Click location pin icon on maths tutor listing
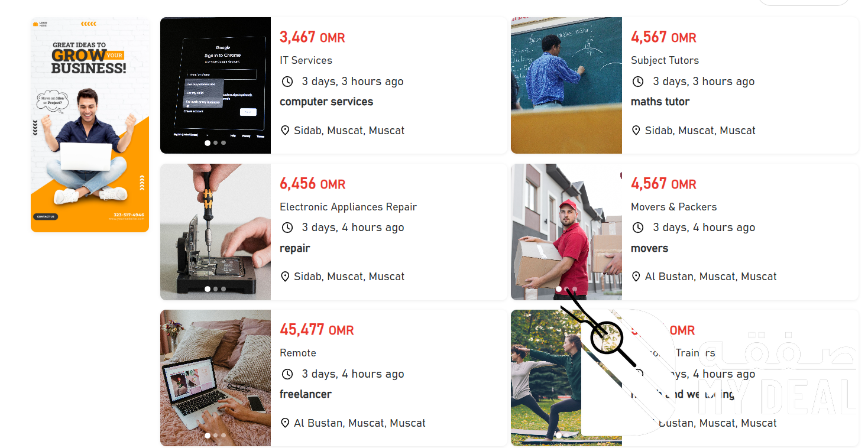Viewport: 868px width, 448px height. (x=636, y=131)
